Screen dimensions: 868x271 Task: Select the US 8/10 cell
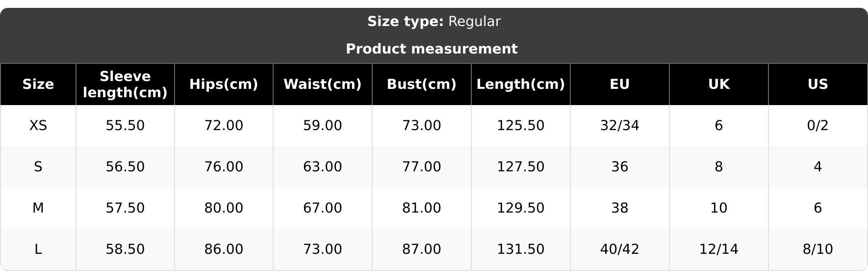818,249
